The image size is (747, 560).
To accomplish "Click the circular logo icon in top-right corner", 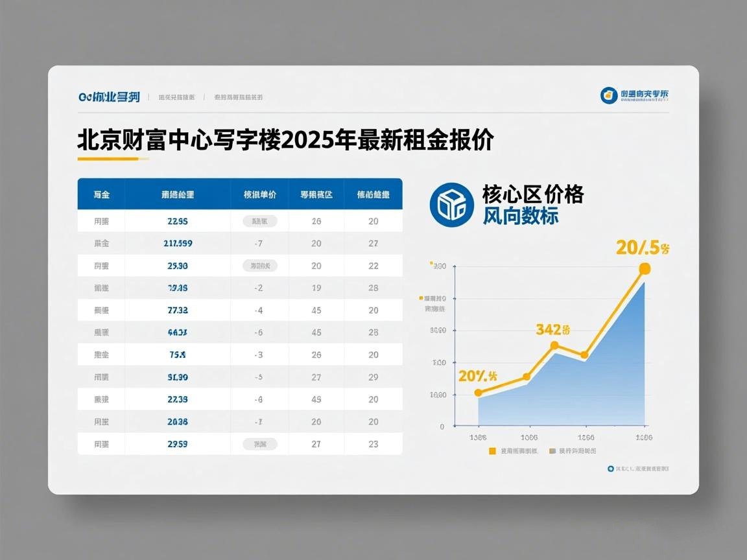I will pos(608,94).
